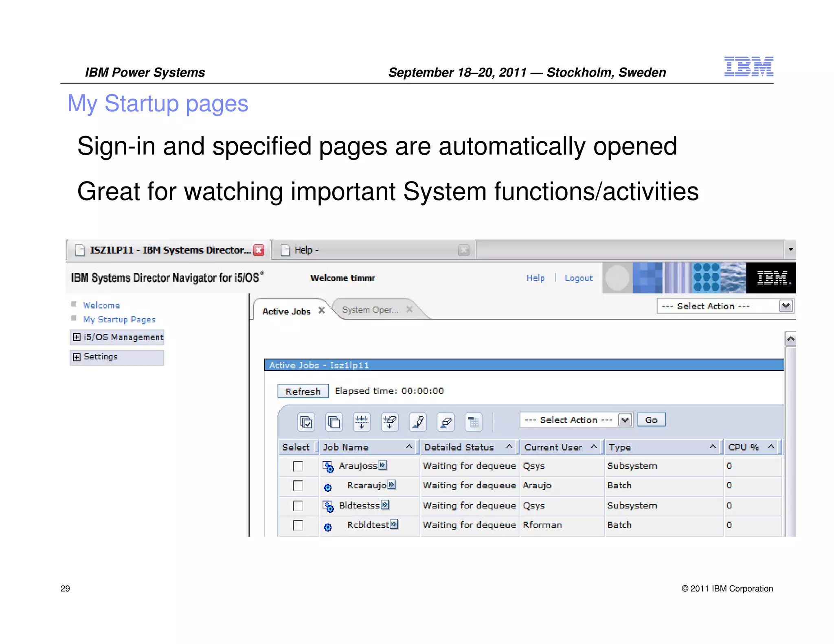Click the Configure Columns table icon
834x644 pixels.
point(473,422)
